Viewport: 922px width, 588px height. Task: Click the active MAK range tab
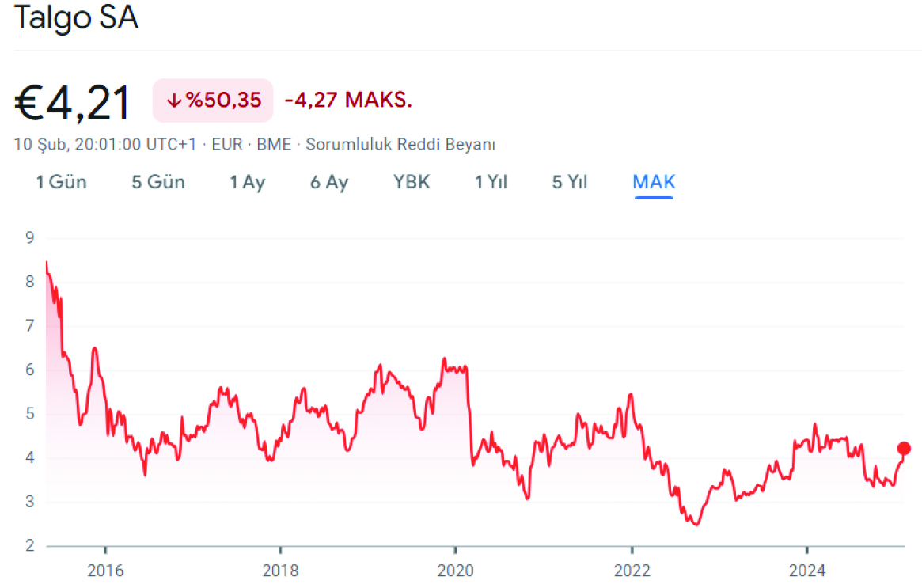(654, 182)
